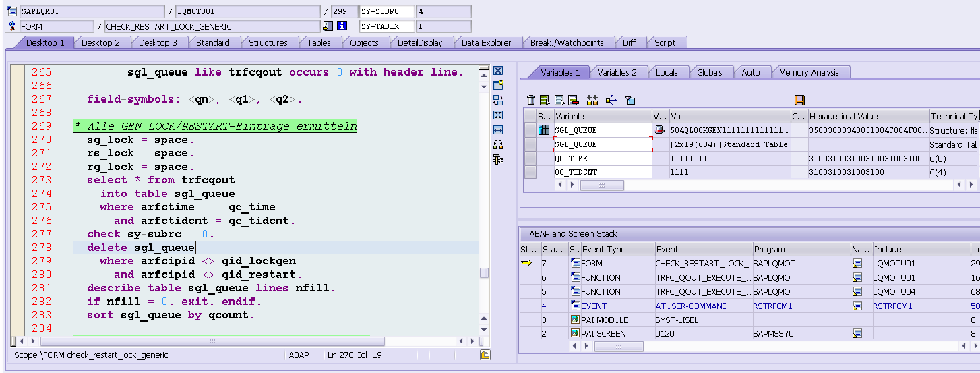The image size is (980, 373).
Task: Click the Close Tool icon beside the editor
Action: [498, 71]
